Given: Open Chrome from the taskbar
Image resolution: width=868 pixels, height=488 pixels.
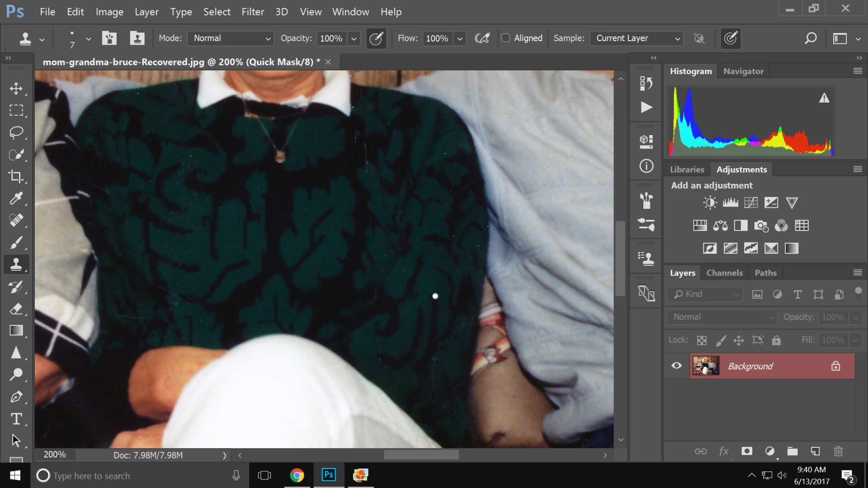Looking at the screenshot, I should click(297, 475).
